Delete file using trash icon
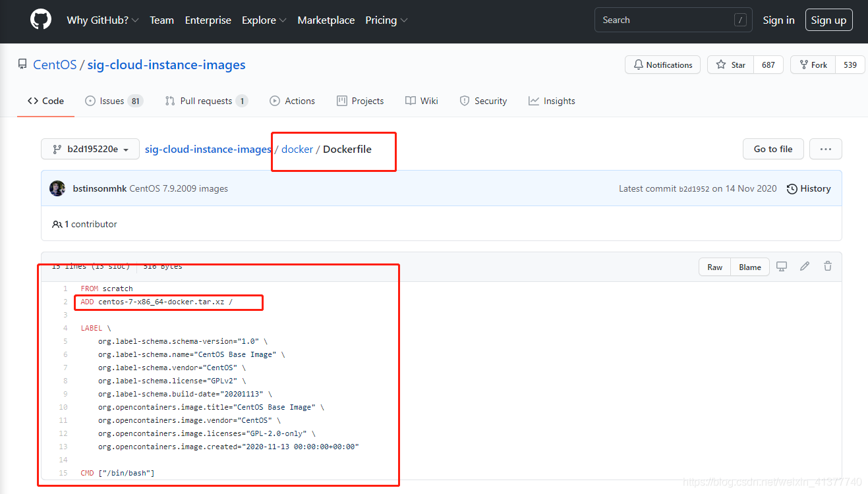The height and width of the screenshot is (494, 868). tap(828, 267)
